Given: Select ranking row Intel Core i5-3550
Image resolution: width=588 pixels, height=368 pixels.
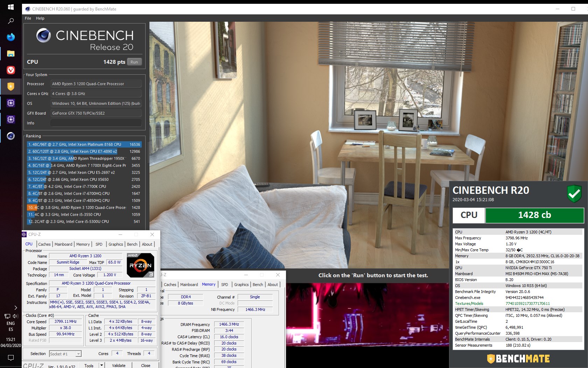Looking at the screenshot, I should (x=84, y=214).
